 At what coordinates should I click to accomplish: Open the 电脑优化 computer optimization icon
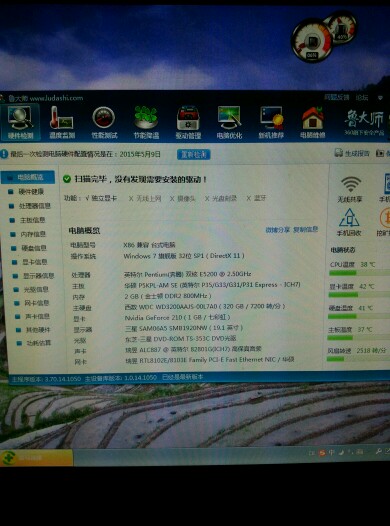coord(229,122)
